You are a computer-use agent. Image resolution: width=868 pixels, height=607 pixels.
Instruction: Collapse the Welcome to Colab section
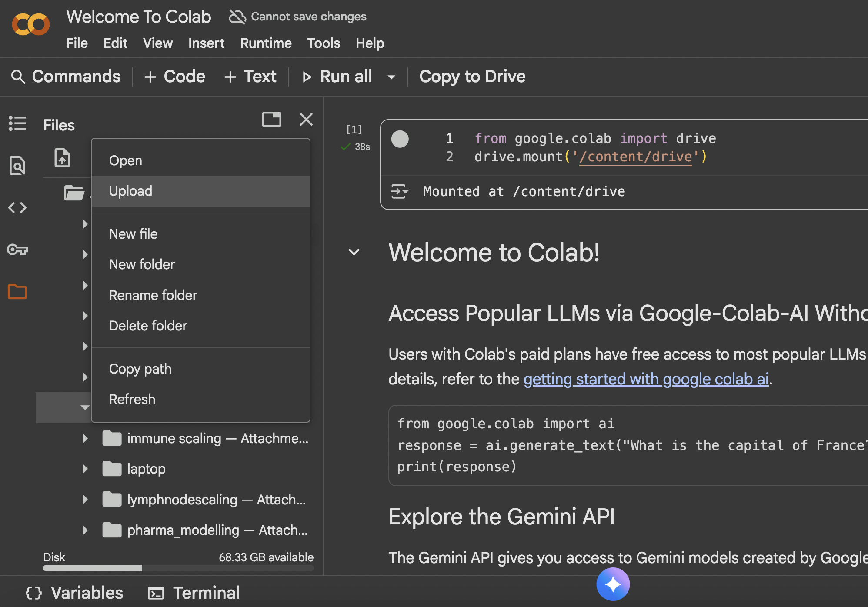tap(354, 252)
